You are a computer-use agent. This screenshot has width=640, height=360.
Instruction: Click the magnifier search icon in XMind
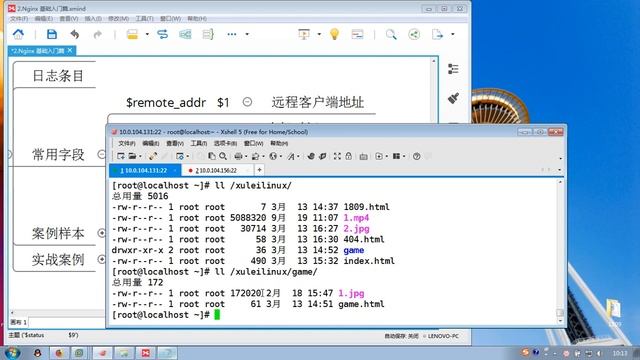click(x=391, y=34)
